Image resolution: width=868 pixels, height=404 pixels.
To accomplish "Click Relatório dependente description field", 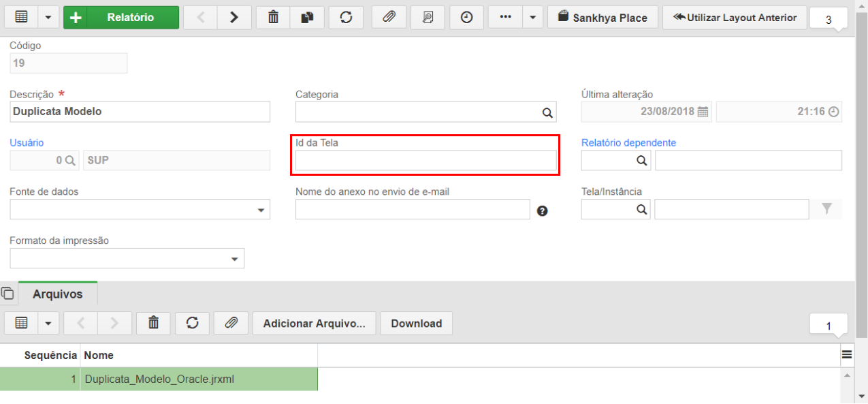I will point(748,161).
